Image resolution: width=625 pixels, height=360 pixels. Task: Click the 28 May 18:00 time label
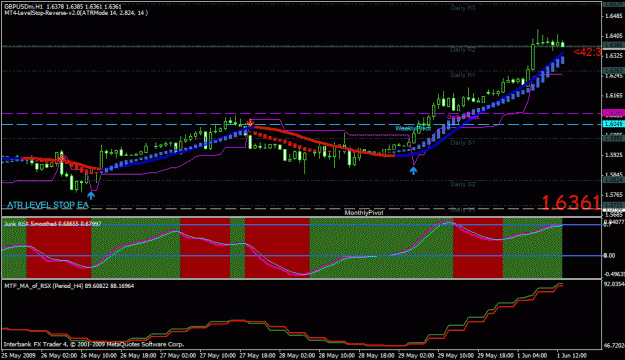tap(376, 355)
